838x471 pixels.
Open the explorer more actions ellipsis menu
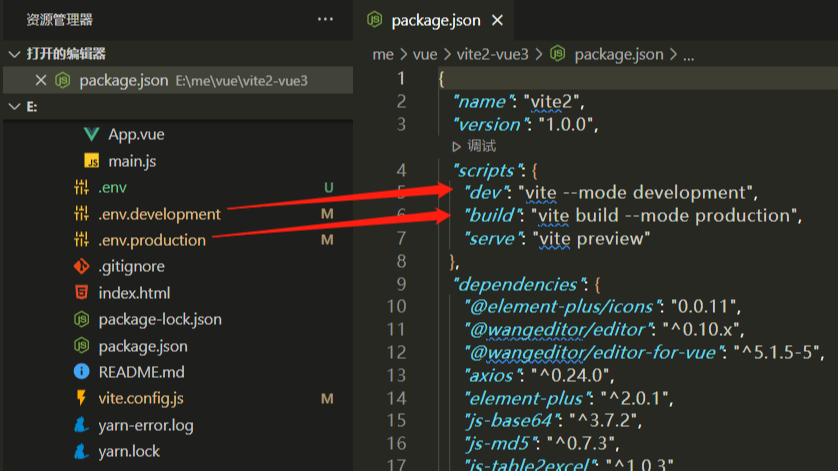point(325,19)
